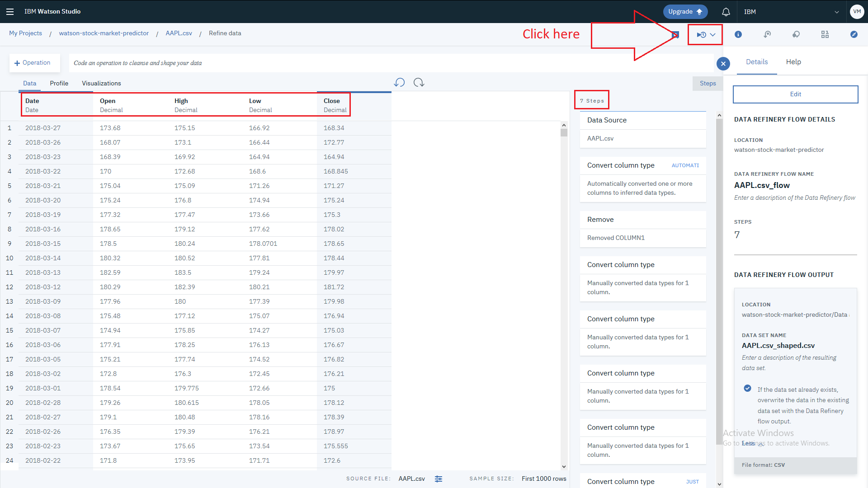Click the compass tour icon

pos(854,34)
